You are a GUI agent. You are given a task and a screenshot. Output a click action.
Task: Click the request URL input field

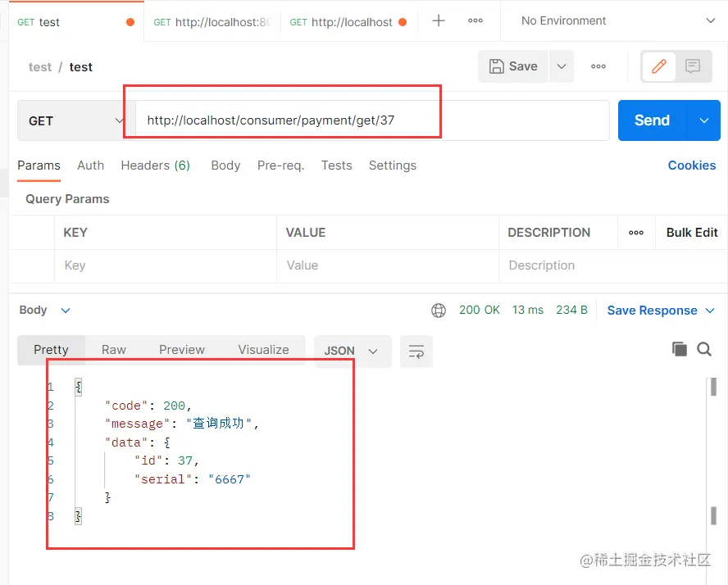tap(372, 120)
